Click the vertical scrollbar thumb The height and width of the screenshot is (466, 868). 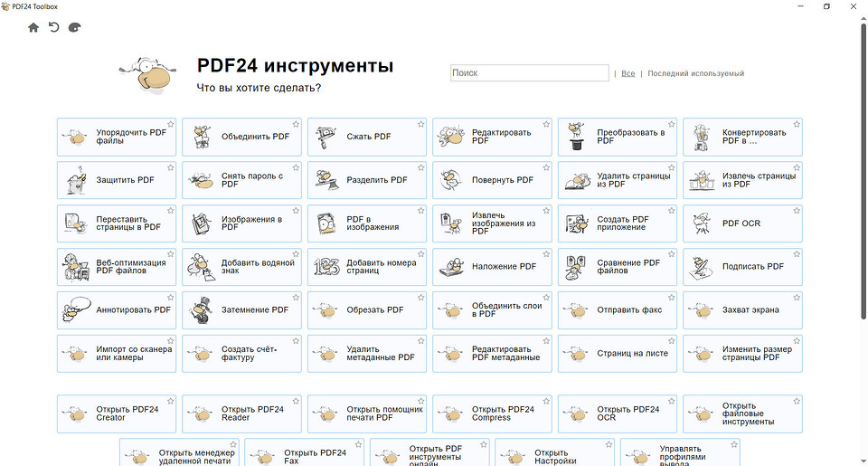coord(863,171)
